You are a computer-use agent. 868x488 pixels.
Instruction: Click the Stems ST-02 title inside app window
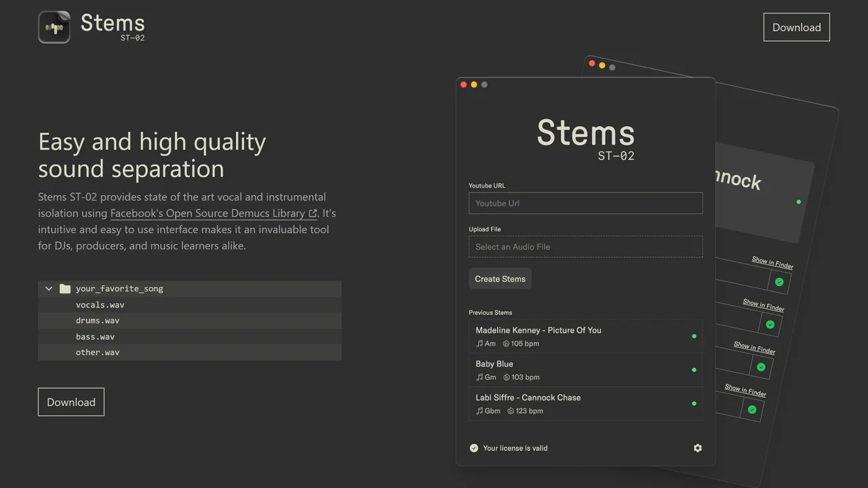click(x=586, y=140)
